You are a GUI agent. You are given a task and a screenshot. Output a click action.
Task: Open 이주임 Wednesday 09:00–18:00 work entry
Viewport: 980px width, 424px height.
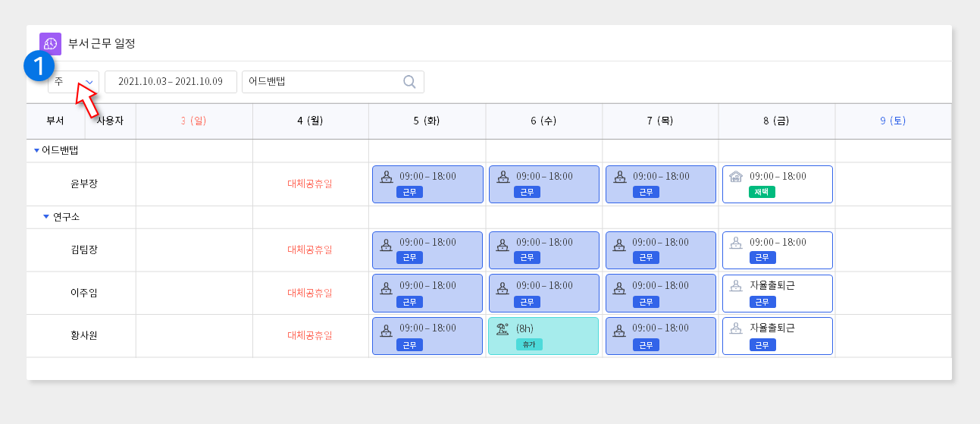[x=543, y=293]
